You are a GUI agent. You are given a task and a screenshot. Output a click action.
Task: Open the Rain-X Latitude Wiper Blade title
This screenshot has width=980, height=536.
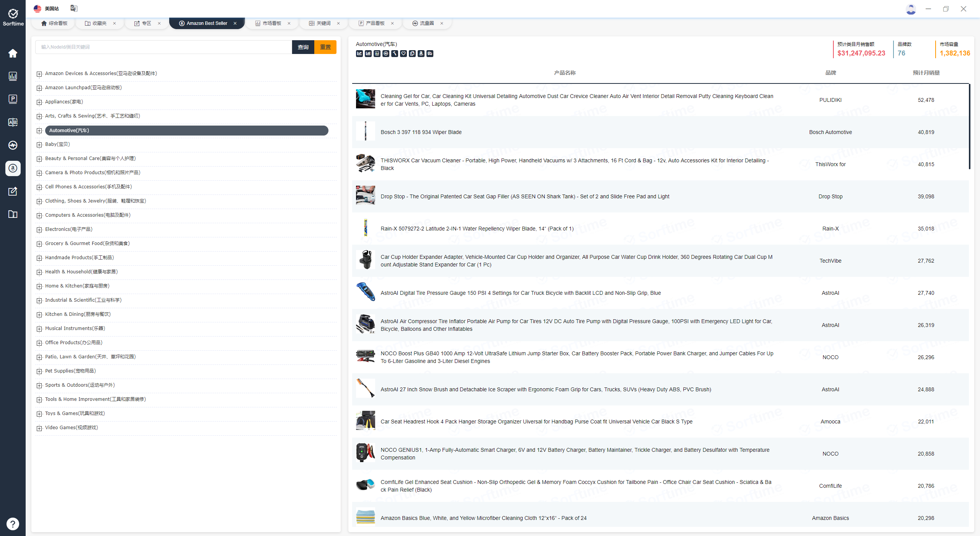pos(477,229)
